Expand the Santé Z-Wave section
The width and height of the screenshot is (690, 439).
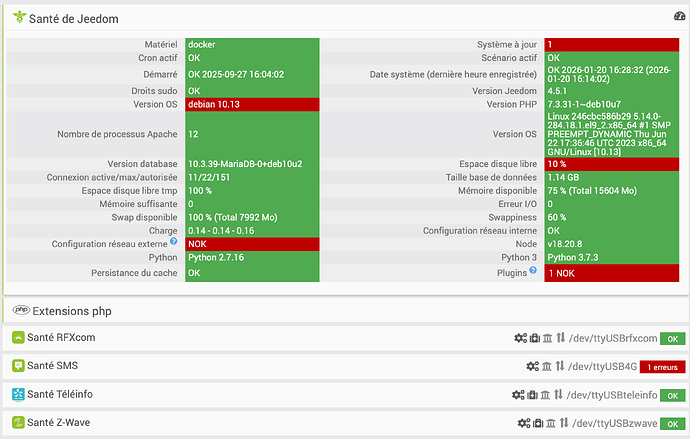point(59,422)
